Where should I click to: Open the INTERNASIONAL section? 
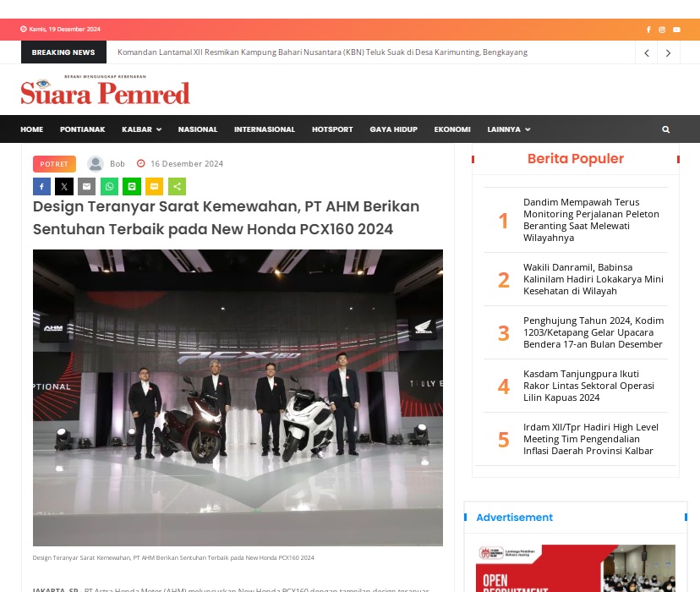(x=265, y=129)
